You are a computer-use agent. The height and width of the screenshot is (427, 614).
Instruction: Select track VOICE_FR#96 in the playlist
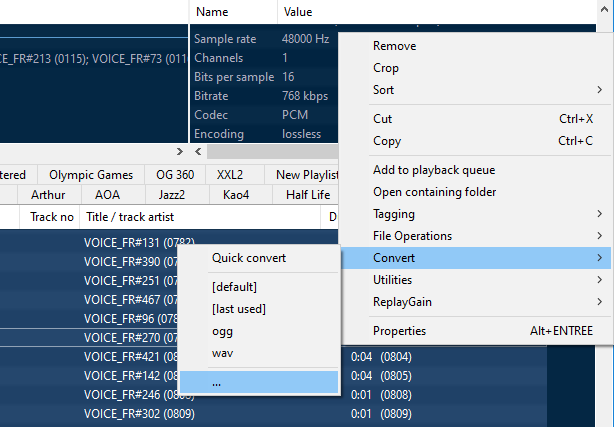pyautogui.click(x=130, y=319)
